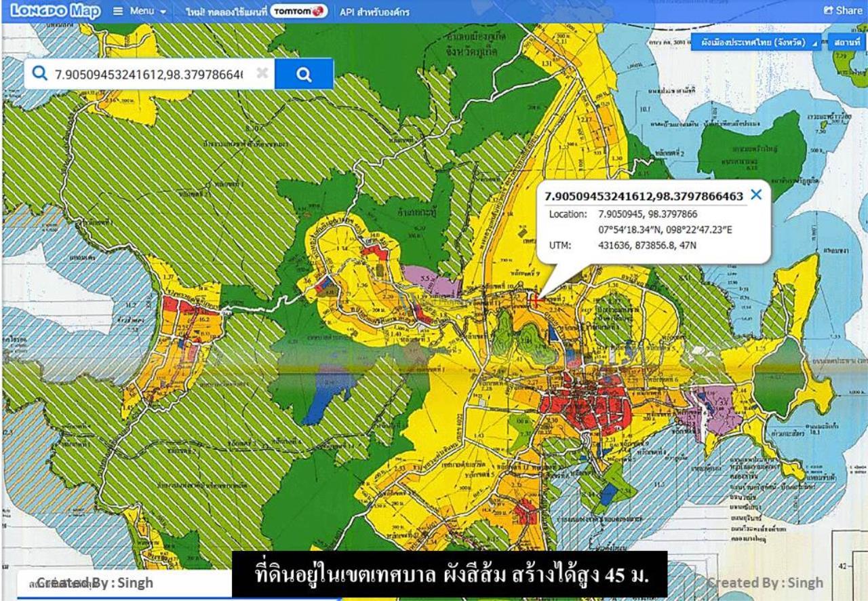Expand the ผังเมืองประเทศไทย (จังหวัด) layer dropdown
Viewport: 868px width, 601px height.
[755, 42]
